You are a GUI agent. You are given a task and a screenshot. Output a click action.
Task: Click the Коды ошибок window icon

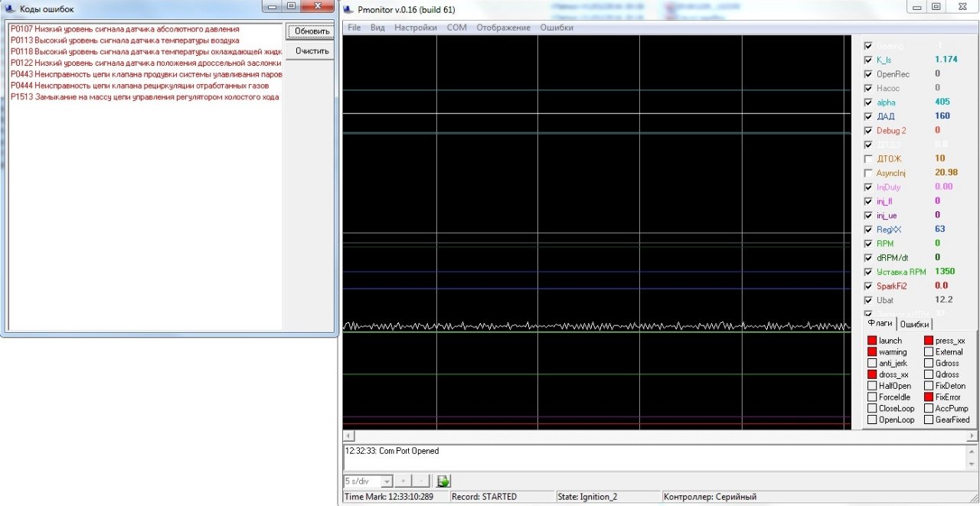tap(9, 8)
